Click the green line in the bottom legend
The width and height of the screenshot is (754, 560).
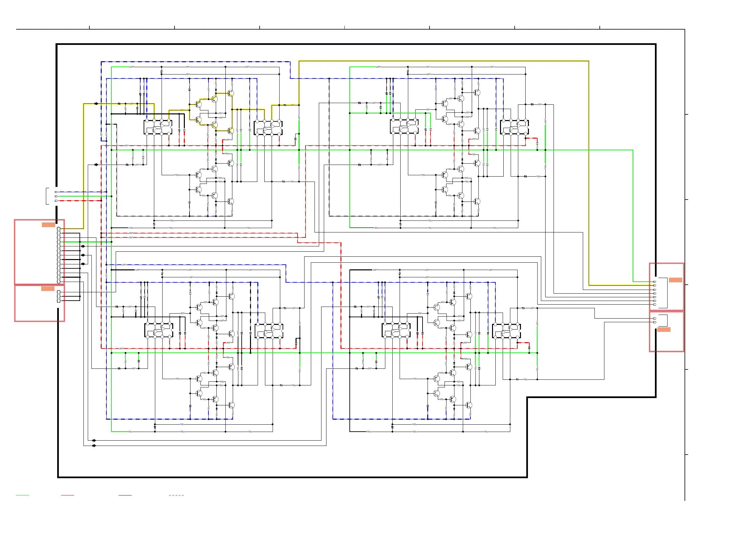22,495
